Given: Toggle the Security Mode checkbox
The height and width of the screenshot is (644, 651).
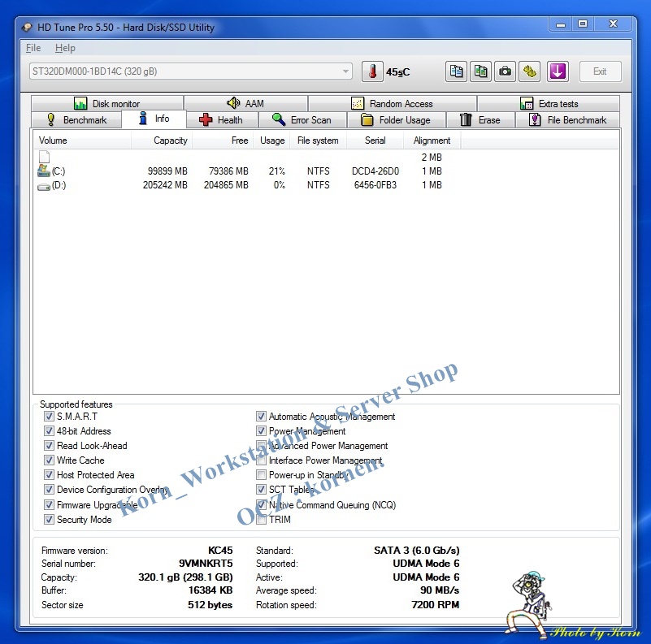Looking at the screenshot, I should (49, 519).
